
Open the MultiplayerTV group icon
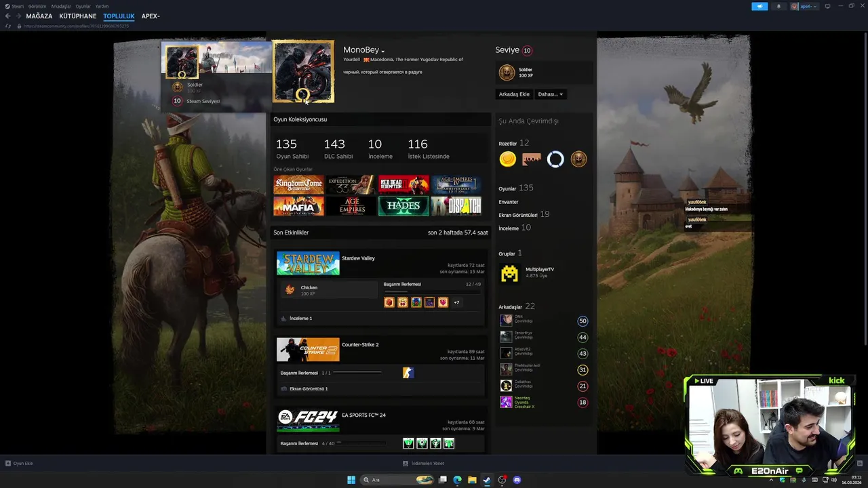(509, 273)
